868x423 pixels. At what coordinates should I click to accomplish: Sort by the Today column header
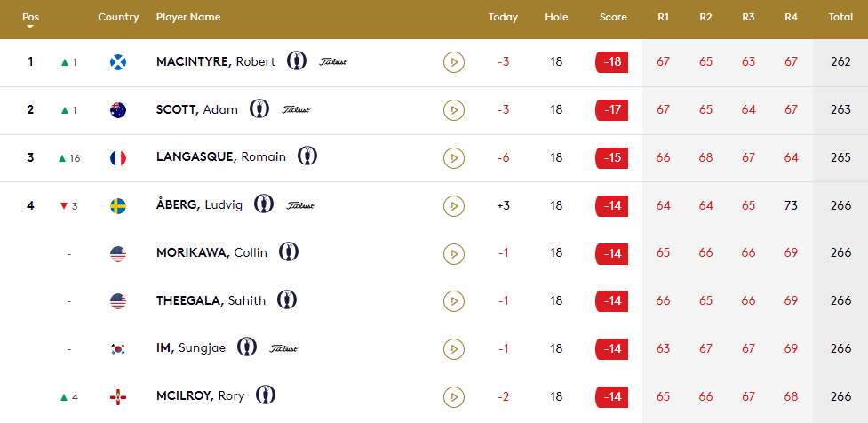point(503,17)
